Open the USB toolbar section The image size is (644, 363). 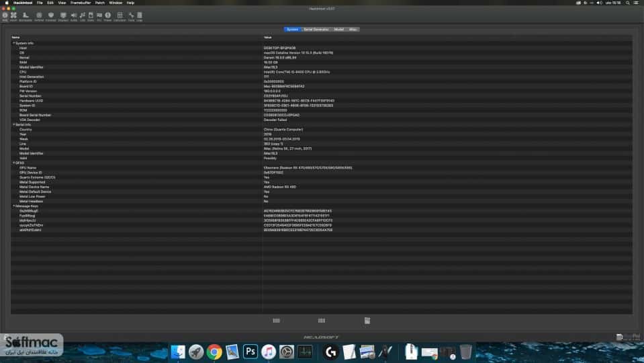(x=83, y=16)
